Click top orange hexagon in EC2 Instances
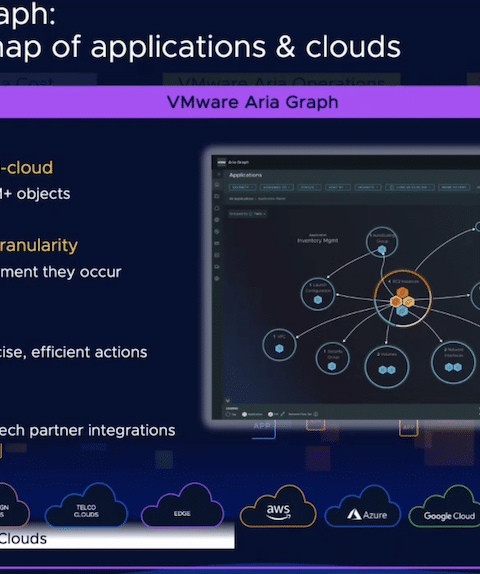 pyautogui.click(x=402, y=292)
